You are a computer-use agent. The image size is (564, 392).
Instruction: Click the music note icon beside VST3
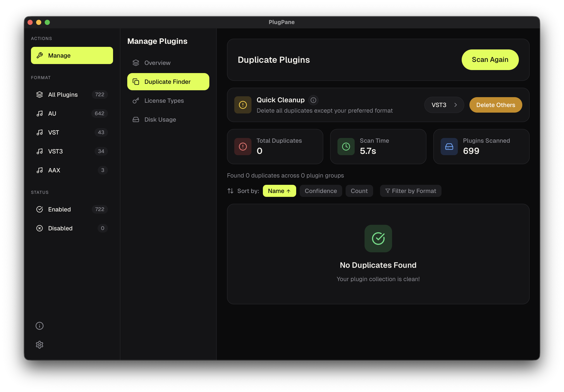40,151
